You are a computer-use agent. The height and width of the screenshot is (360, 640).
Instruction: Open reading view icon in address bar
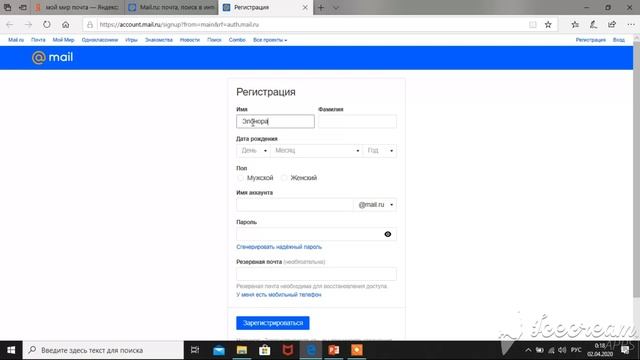pyautogui.click(x=533, y=24)
